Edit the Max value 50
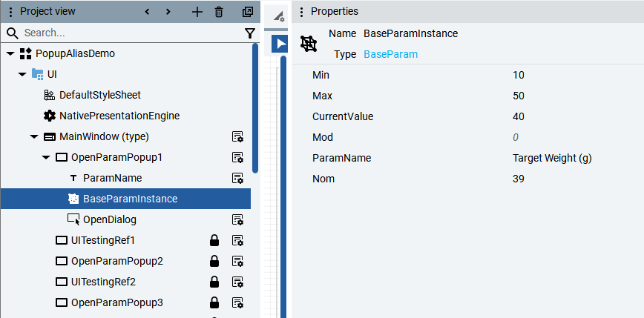The height and width of the screenshot is (318, 644). coord(519,96)
